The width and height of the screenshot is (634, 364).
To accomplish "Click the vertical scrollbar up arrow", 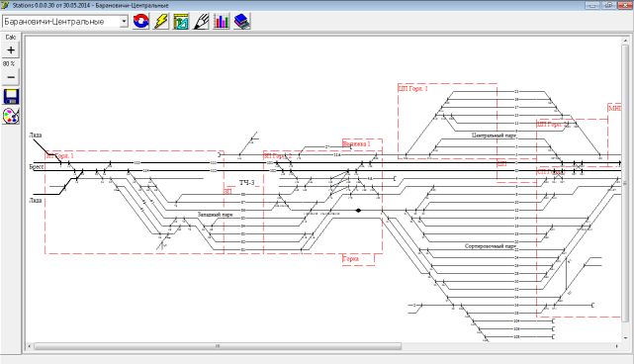I will coord(625,41).
